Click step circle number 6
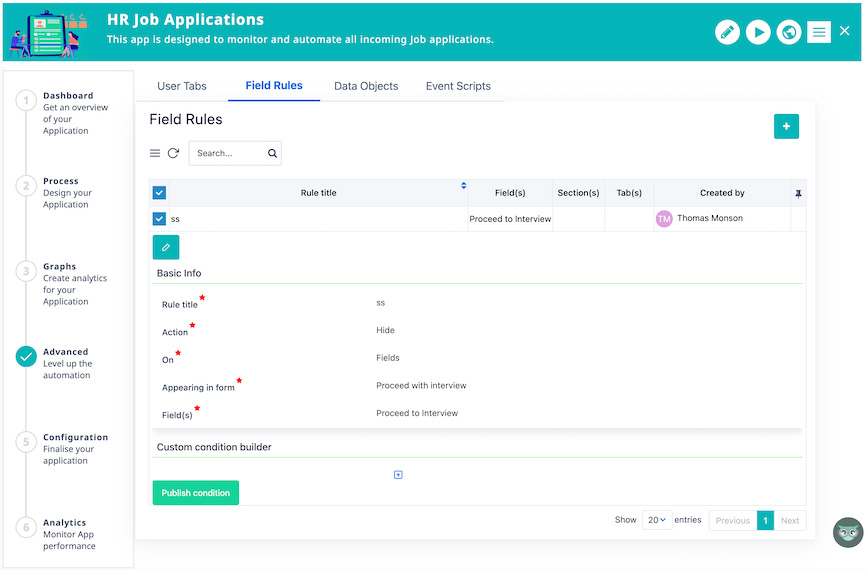 click(26, 527)
